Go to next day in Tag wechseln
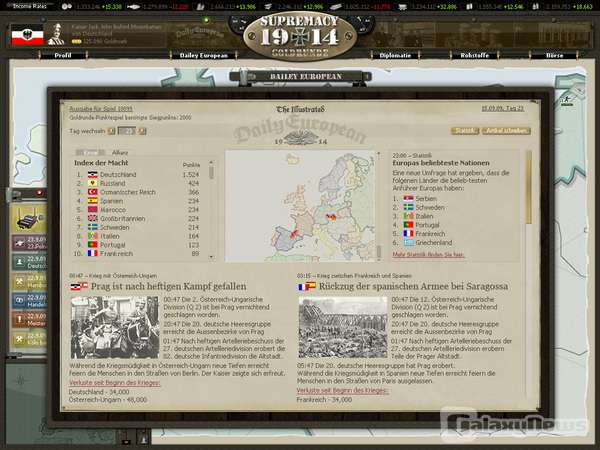The image size is (600, 450). (x=142, y=131)
